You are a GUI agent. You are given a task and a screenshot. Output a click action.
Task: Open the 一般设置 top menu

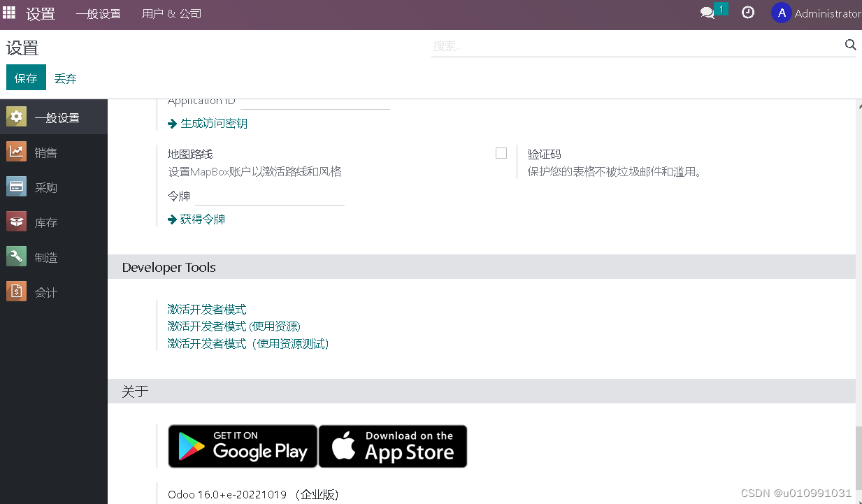tap(98, 13)
